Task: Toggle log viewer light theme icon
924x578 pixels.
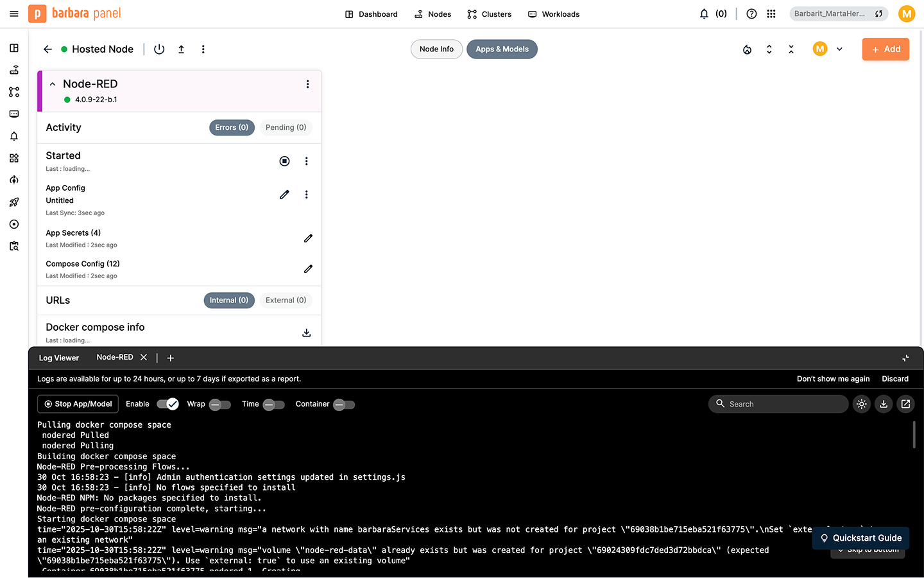Action: tap(862, 404)
